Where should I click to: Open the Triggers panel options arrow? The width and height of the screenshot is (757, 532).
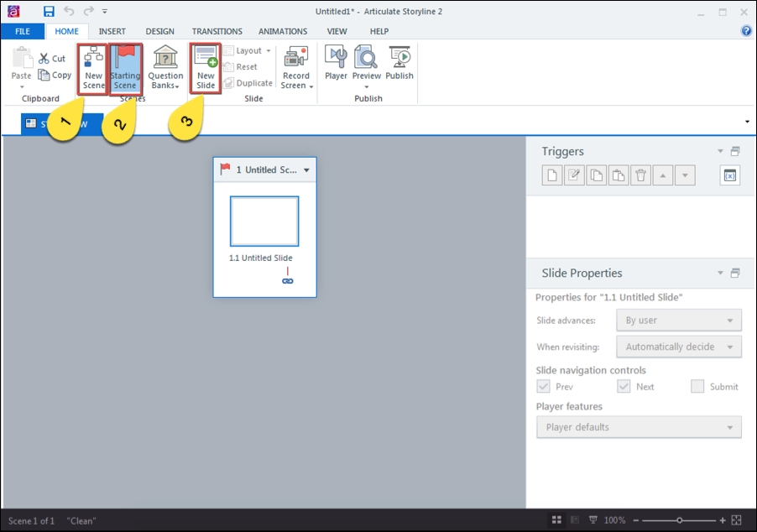click(720, 151)
